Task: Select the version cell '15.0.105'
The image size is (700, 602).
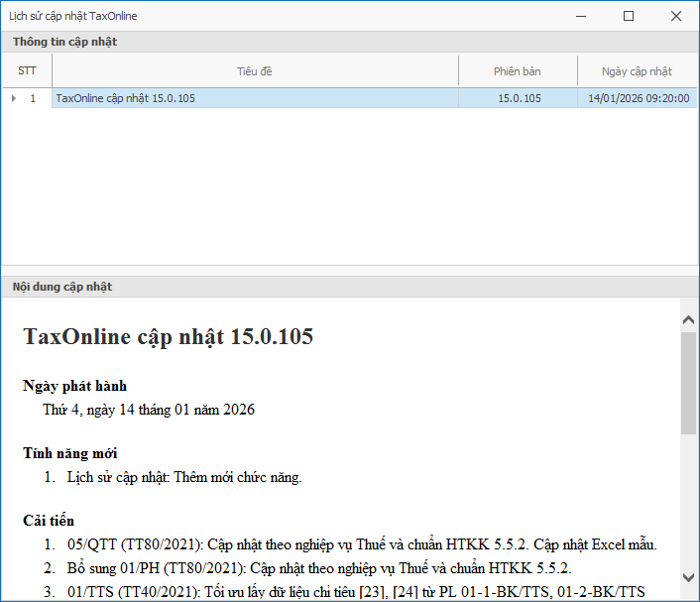Action: point(518,98)
